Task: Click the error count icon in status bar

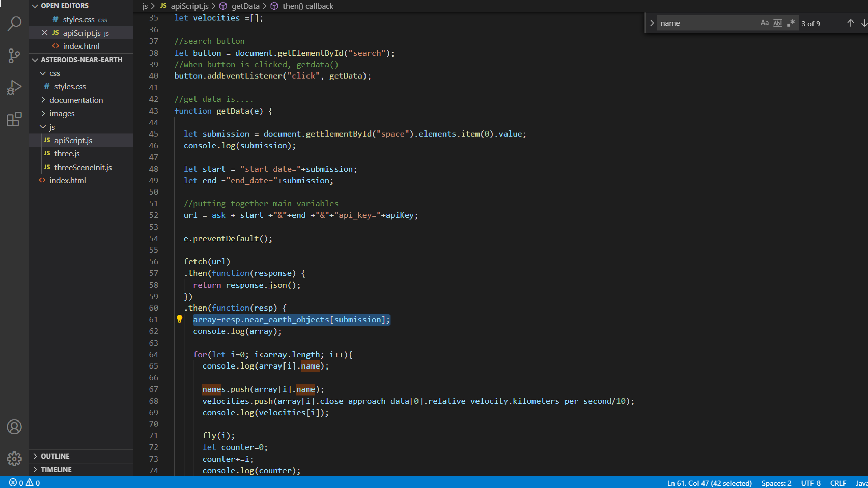Action: (13, 483)
